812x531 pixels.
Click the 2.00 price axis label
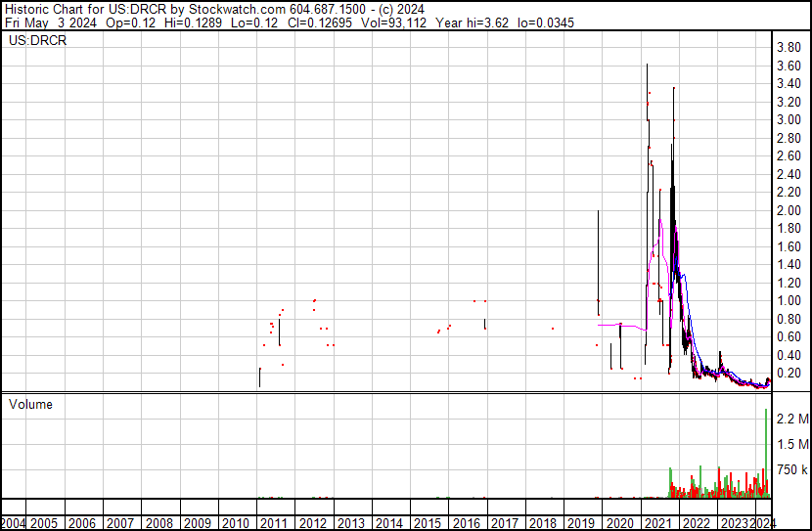click(x=789, y=210)
